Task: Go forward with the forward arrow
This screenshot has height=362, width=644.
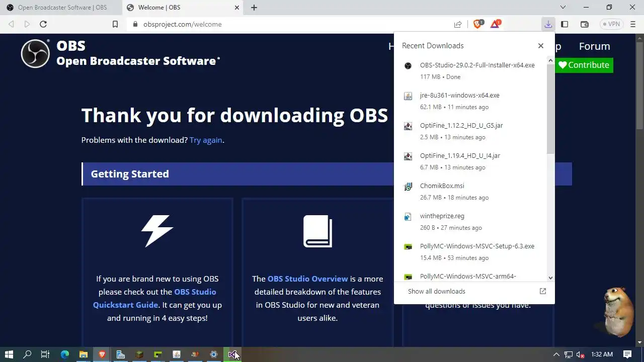Action: click(27, 24)
